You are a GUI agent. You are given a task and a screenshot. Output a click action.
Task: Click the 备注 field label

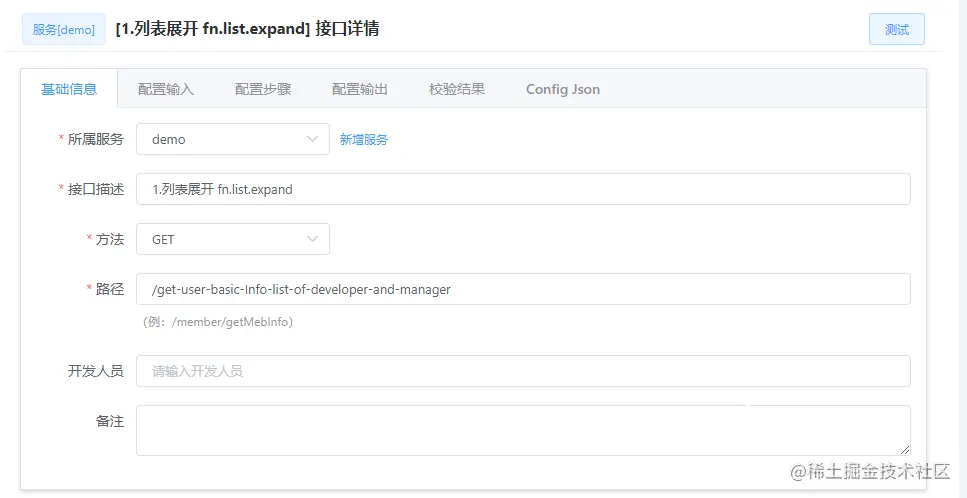(110, 422)
